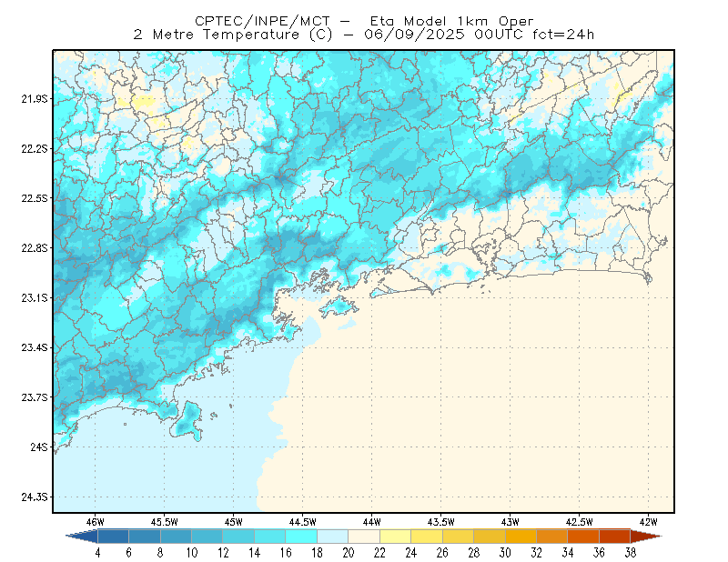Click the orange 30-32 legend color box

521,537
